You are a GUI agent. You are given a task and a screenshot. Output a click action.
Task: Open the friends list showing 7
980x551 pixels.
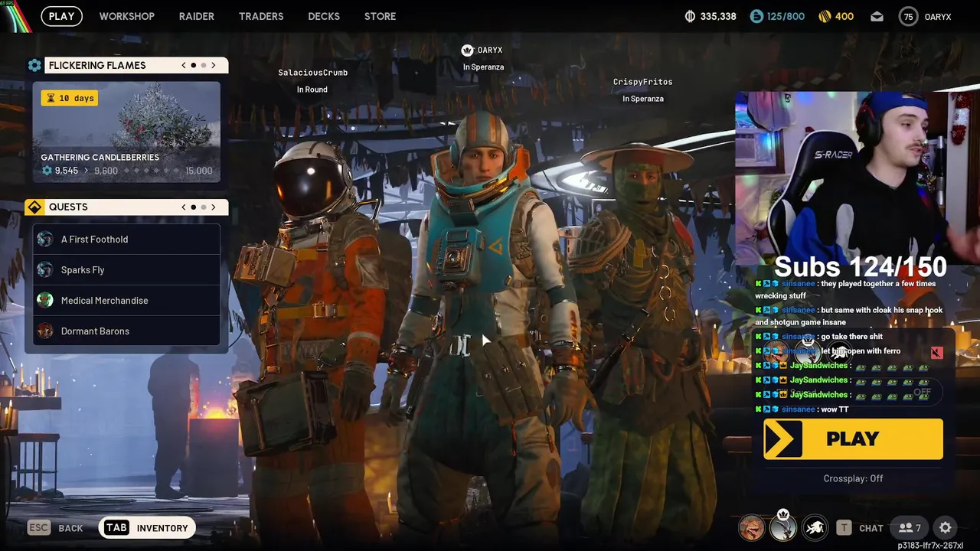point(910,527)
